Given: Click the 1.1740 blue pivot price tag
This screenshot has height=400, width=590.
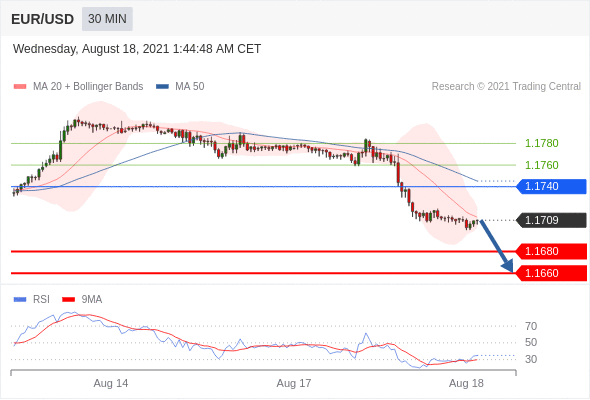Looking at the screenshot, I should (551, 186).
